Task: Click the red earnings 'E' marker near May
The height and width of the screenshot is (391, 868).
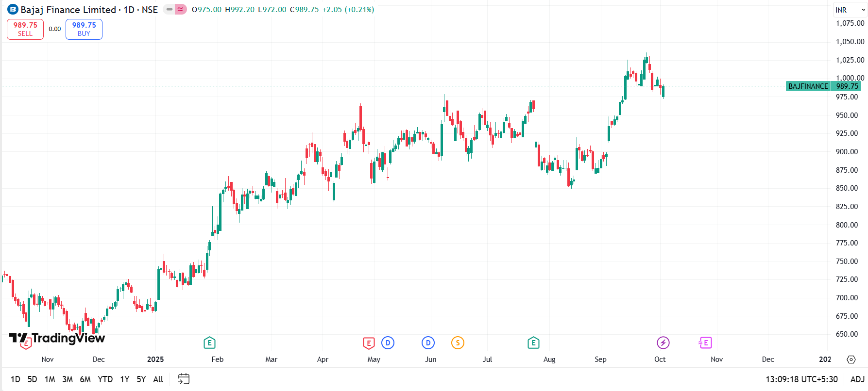Action: pos(369,343)
